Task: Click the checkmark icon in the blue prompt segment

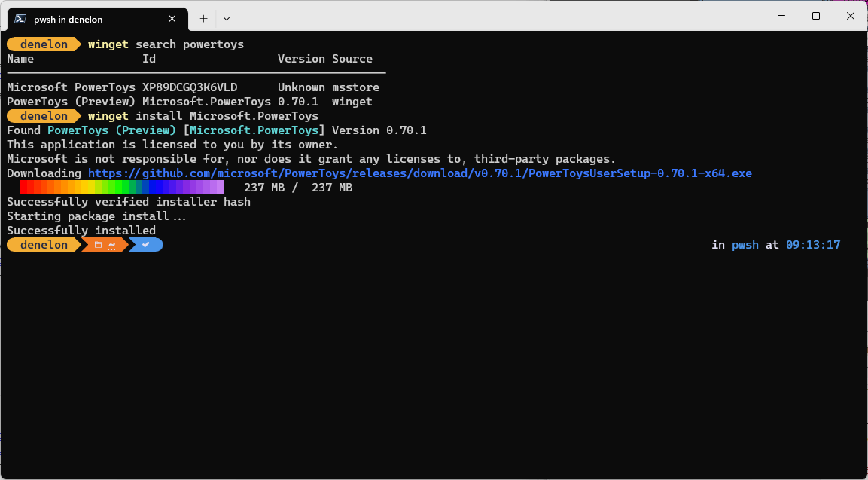Action: coord(145,244)
